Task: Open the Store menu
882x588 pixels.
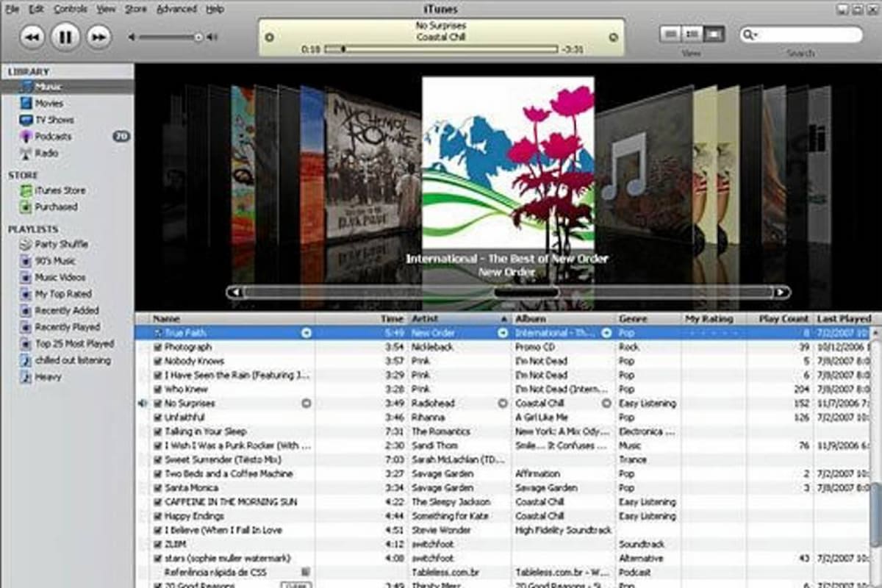Action: [x=136, y=9]
